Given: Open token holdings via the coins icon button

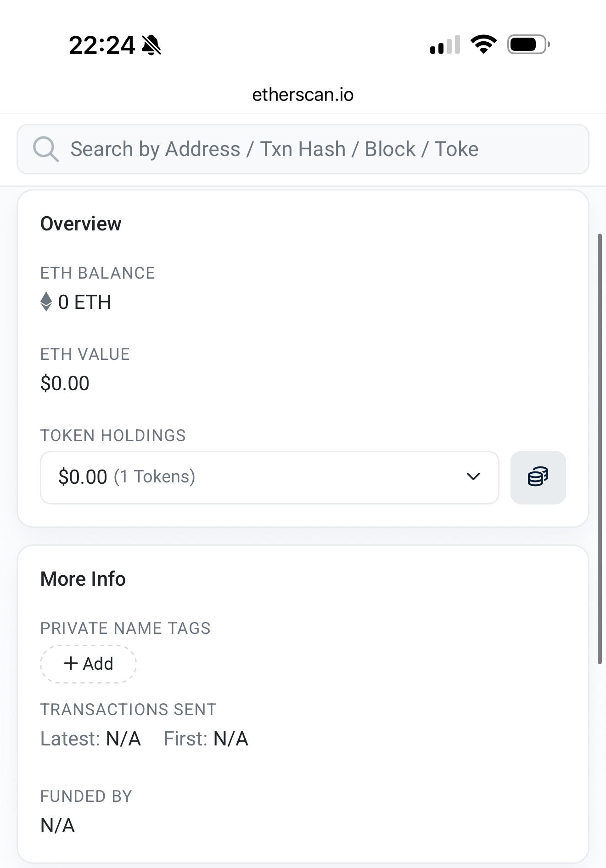Looking at the screenshot, I should pyautogui.click(x=538, y=477).
